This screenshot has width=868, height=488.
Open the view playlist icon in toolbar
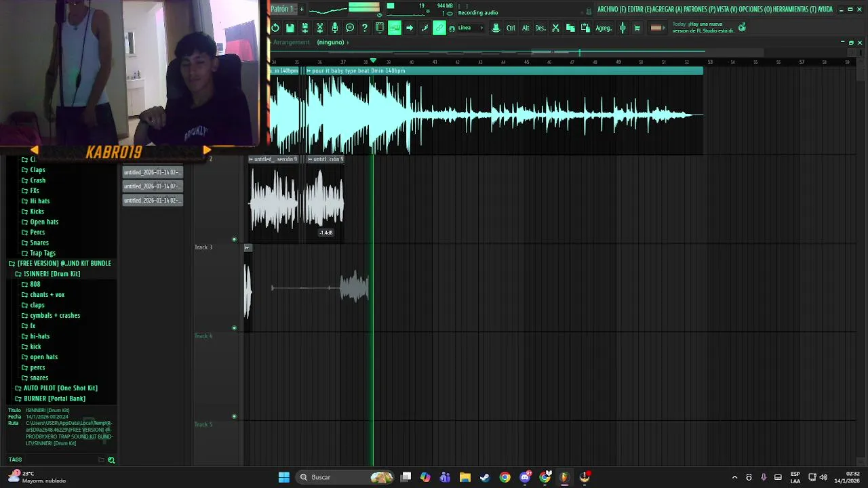380,28
